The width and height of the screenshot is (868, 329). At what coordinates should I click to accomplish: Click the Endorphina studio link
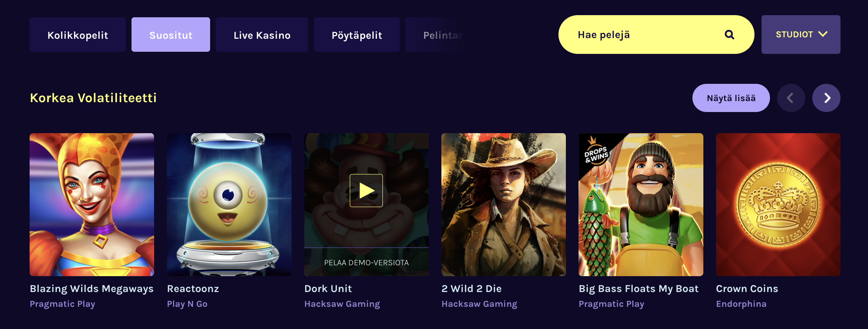741,304
